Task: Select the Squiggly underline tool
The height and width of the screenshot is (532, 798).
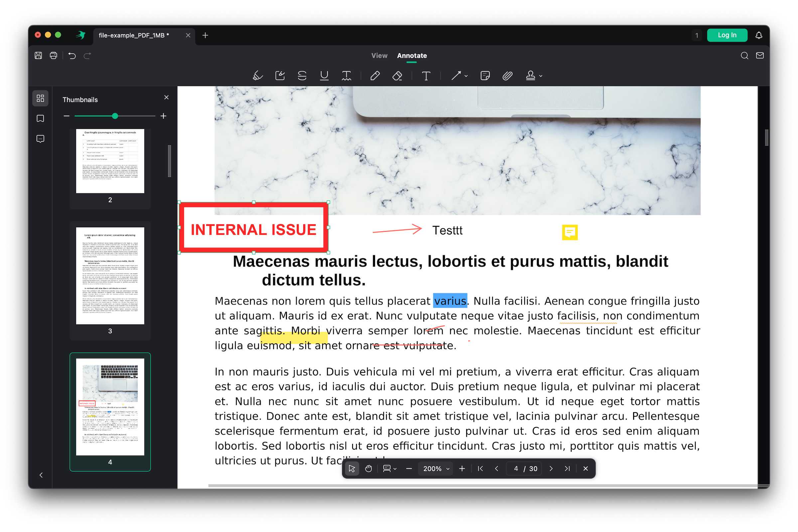Action: click(346, 76)
